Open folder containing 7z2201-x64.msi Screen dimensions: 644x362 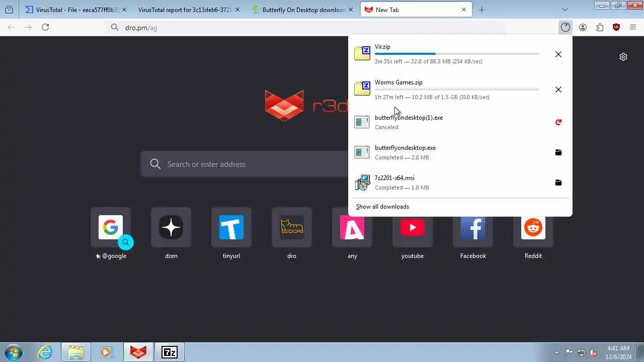coord(558,183)
